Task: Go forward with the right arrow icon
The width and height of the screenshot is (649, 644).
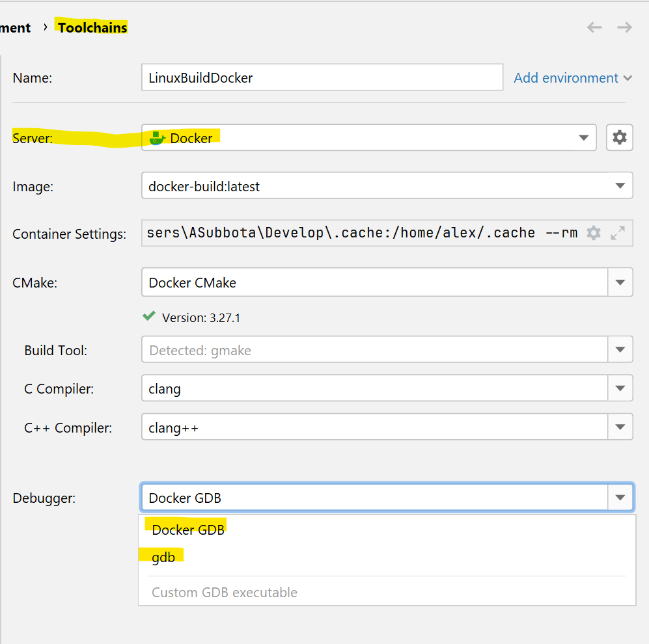Action: (624, 28)
